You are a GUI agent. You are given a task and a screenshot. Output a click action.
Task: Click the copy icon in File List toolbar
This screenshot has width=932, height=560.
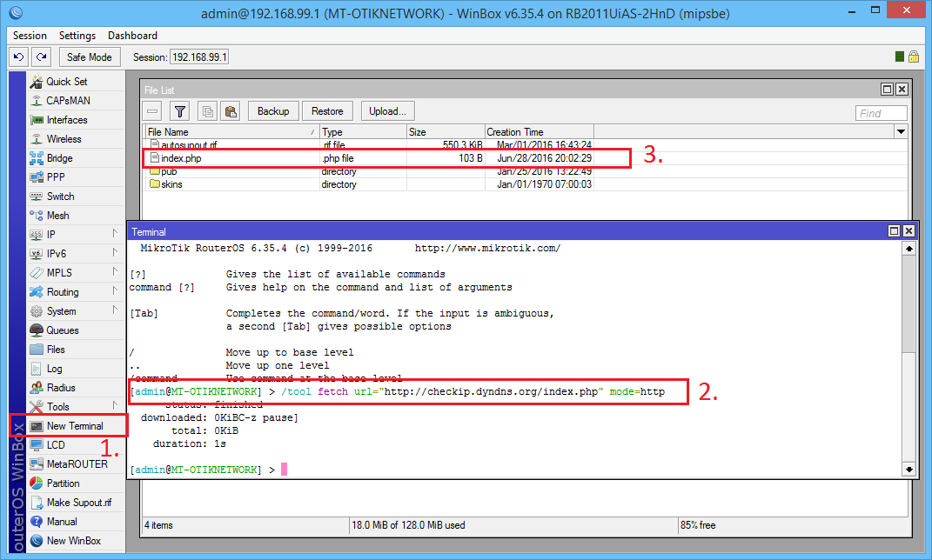click(x=207, y=111)
